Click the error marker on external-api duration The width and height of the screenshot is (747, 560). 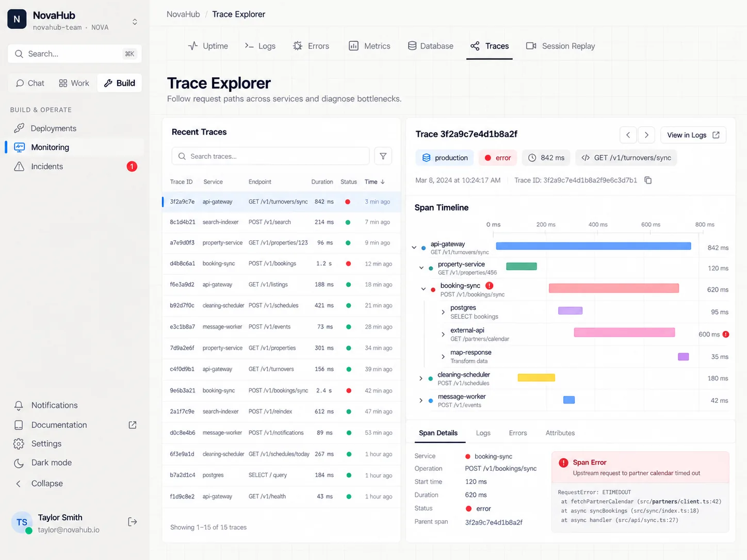[726, 334]
